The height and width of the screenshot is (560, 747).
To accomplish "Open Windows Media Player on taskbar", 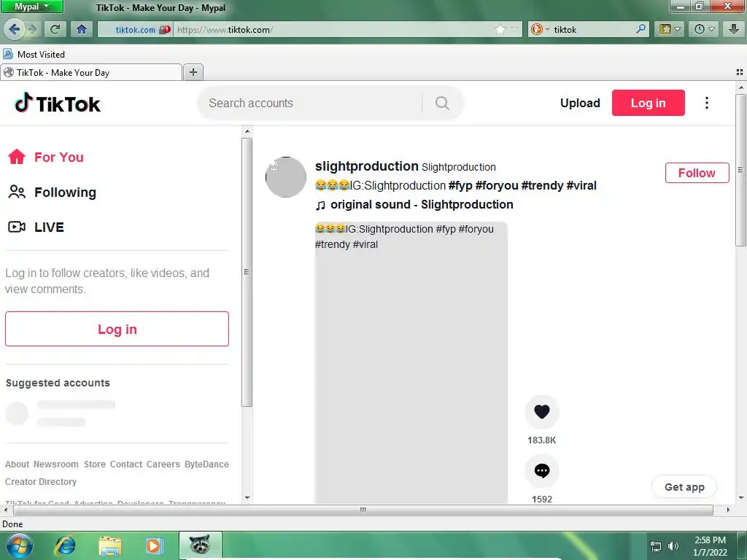I will pos(153,545).
